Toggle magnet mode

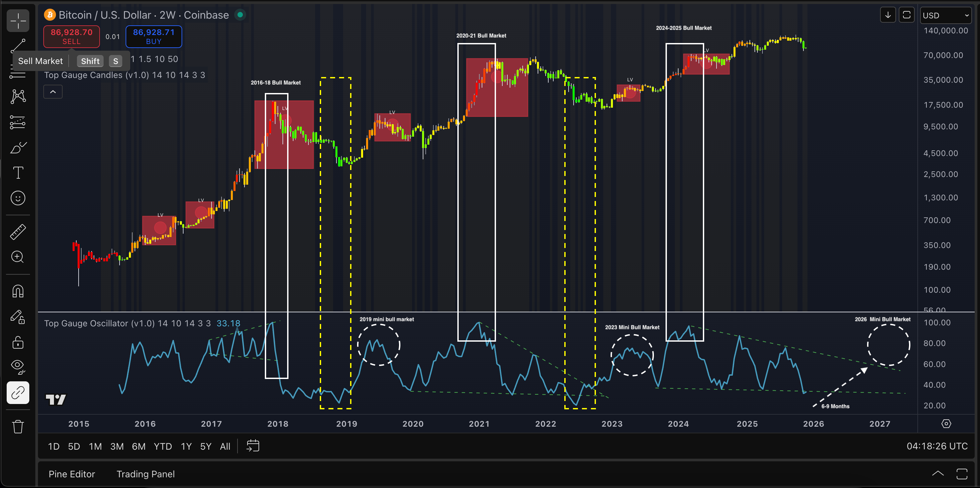[x=18, y=291]
